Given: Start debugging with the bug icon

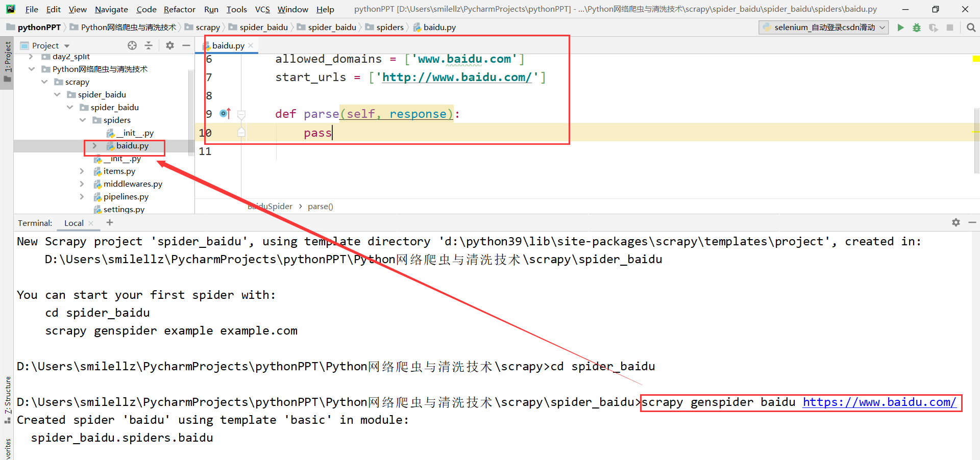Looking at the screenshot, I should [917, 28].
